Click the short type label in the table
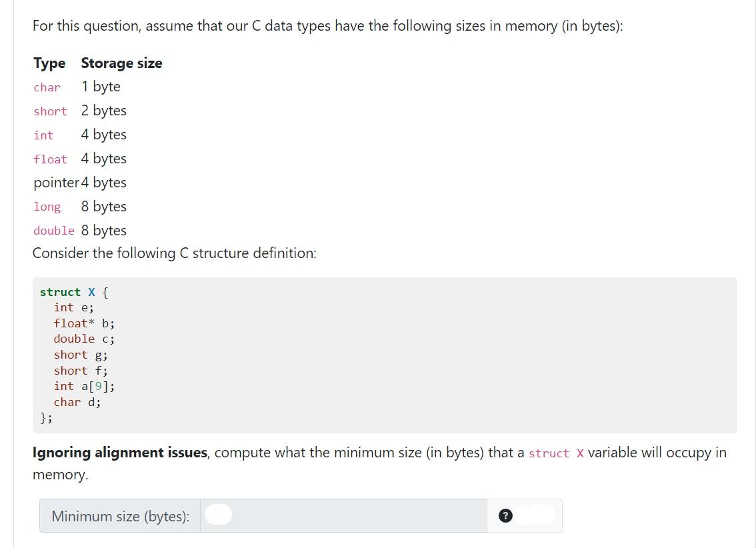 (50, 111)
